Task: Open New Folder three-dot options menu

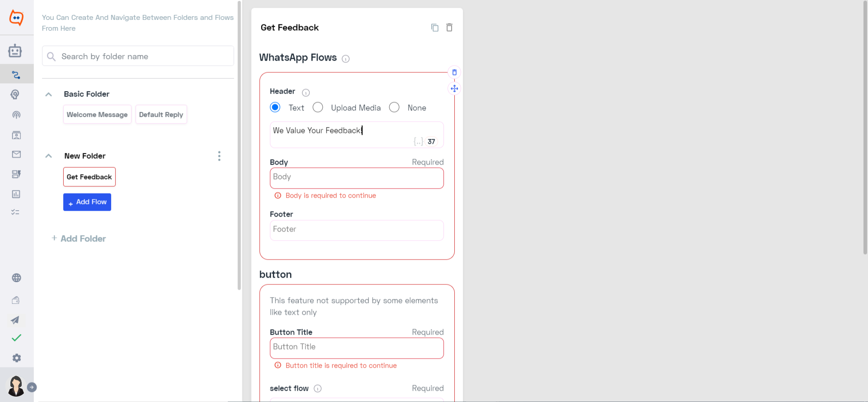Action: coord(219,156)
